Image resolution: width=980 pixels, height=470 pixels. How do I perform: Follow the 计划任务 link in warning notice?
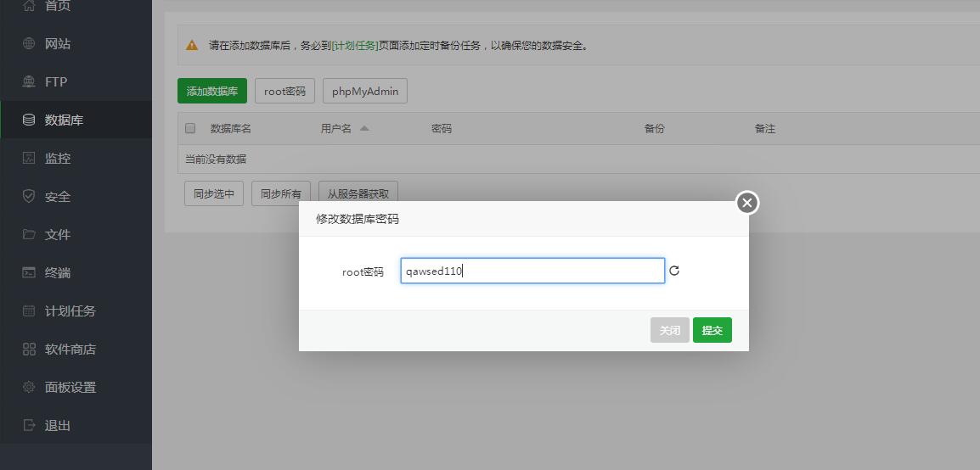355,46
